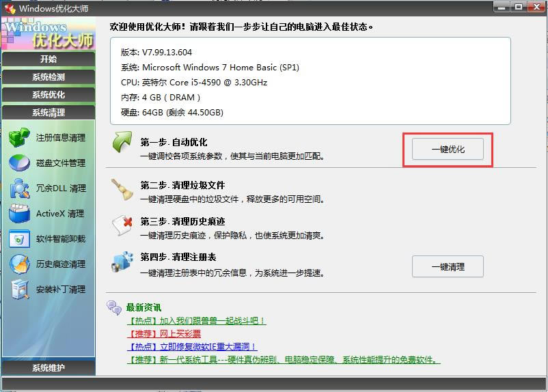Click the 清理注册表 step icon
This screenshot has height=392, width=548.
(122, 262)
